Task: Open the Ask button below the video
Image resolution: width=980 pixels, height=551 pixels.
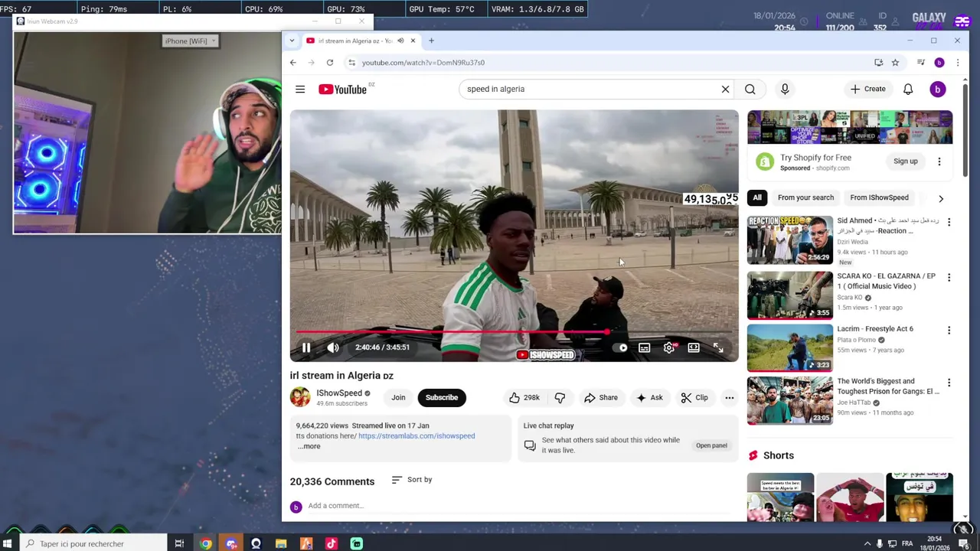Action: point(649,397)
